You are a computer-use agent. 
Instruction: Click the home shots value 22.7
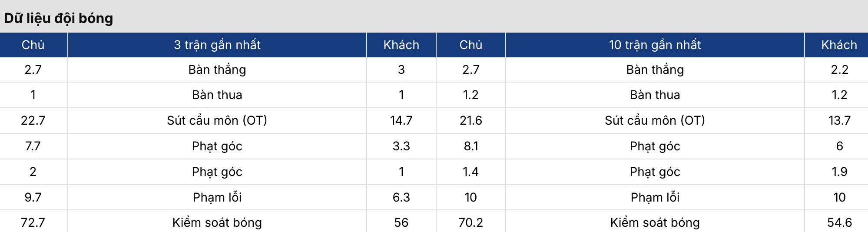click(x=33, y=120)
